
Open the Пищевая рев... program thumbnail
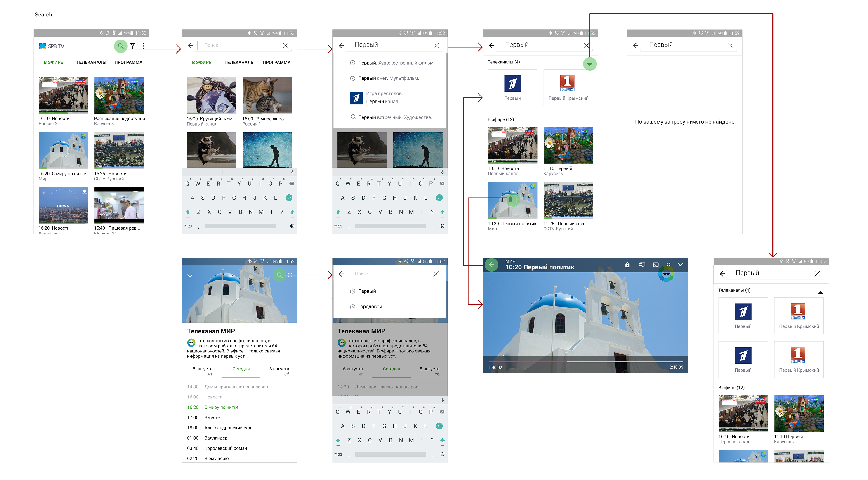[x=119, y=205]
